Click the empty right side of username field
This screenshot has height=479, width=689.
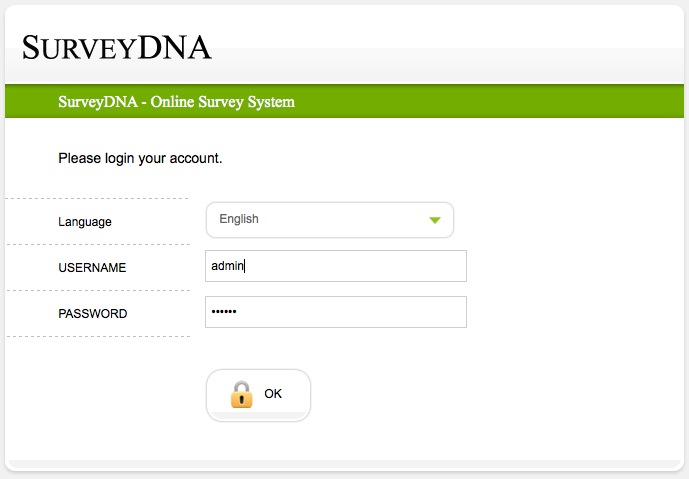(x=400, y=266)
